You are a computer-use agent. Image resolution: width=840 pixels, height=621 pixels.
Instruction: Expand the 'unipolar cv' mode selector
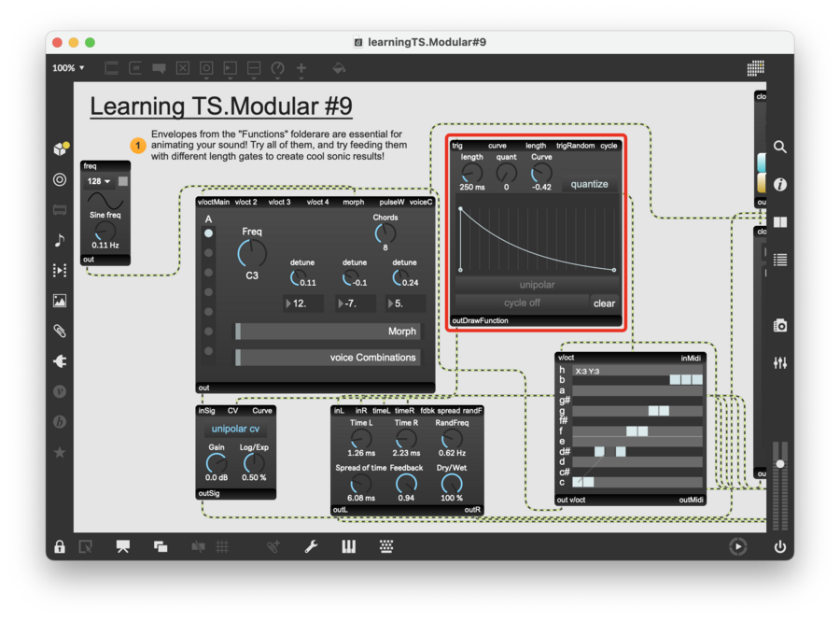click(235, 429)
